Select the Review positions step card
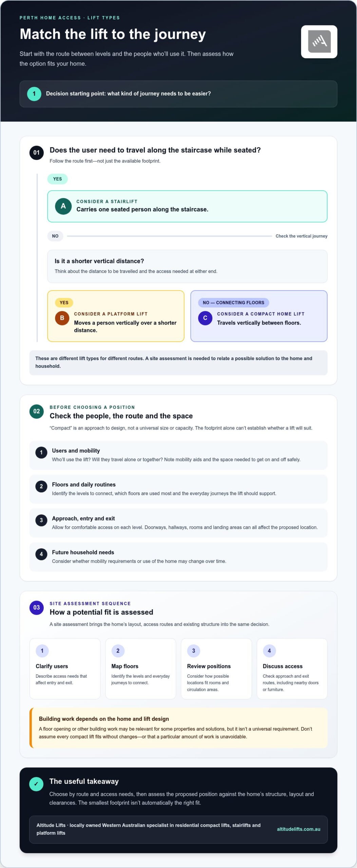The height and width of the screenshot is (868, 357). (216, 669)
